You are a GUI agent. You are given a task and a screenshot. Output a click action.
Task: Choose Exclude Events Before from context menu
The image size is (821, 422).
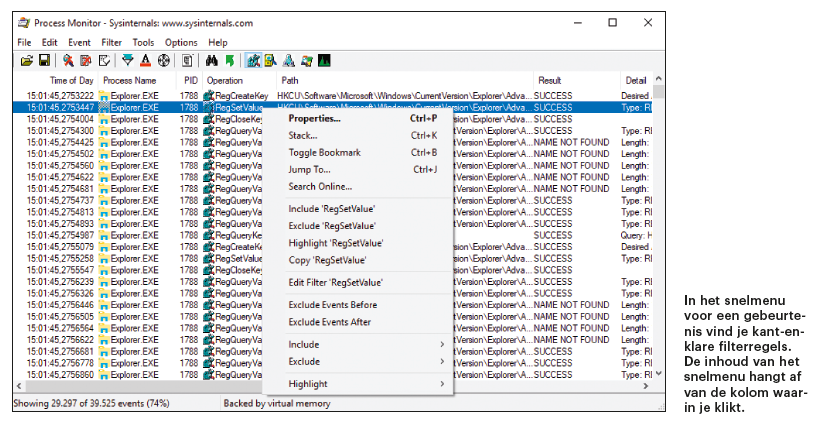pos(332,304)
